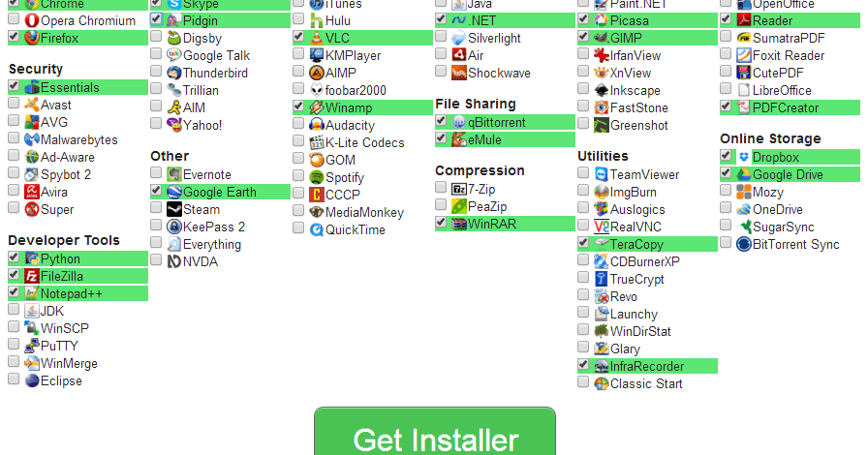Image resolution: width=868 pixels, height=455 pixels.
Task: Click the FileZilla icon
Action: tap(32, 276)
